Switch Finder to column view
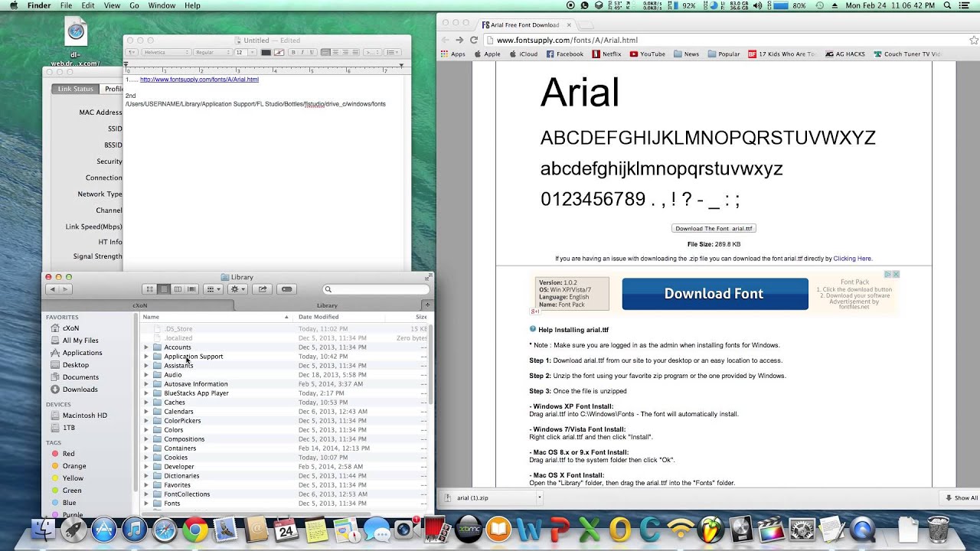 pyautogui.click(x=178, y=289)
